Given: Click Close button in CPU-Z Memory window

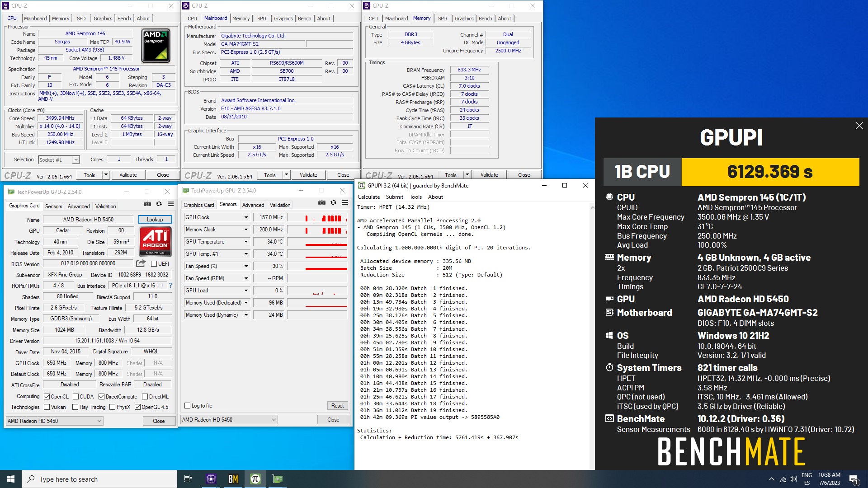Looking at the screenshot, I should (524, 175).
